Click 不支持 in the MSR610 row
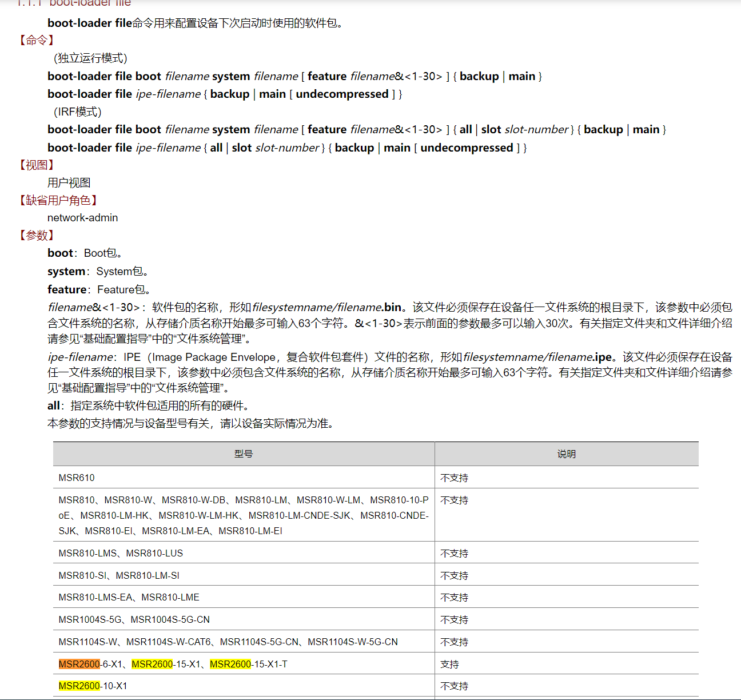Screen dimensions: 741x700 coord(455,478)
